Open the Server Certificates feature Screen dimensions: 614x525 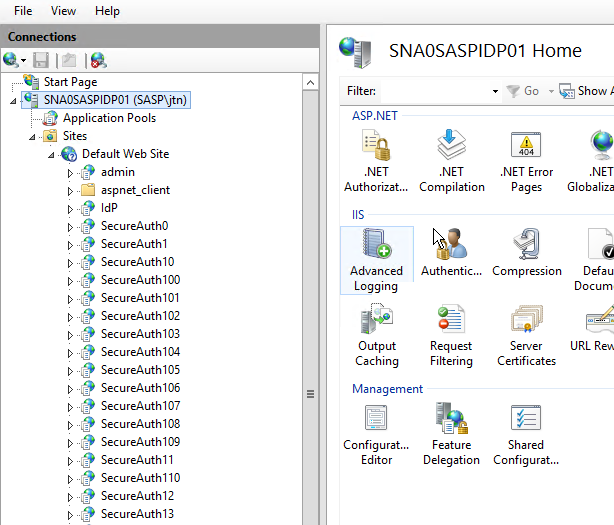(x=526, y=336)
